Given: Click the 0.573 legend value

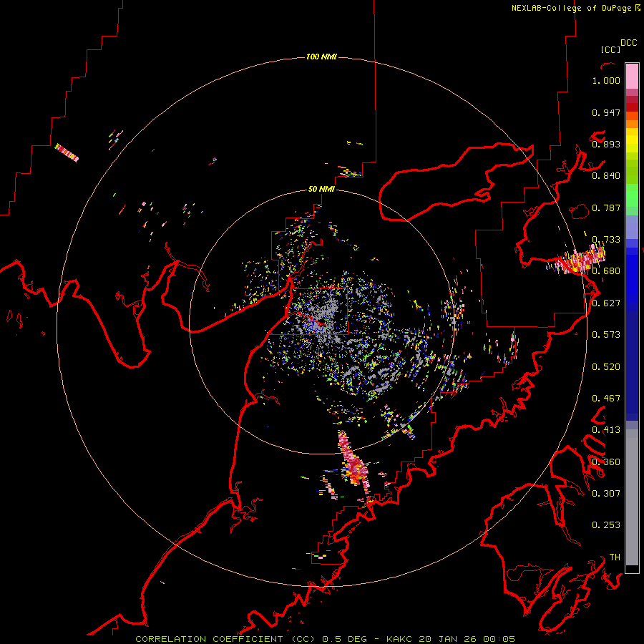Looking at the screenshot, I should coord(606,335).
